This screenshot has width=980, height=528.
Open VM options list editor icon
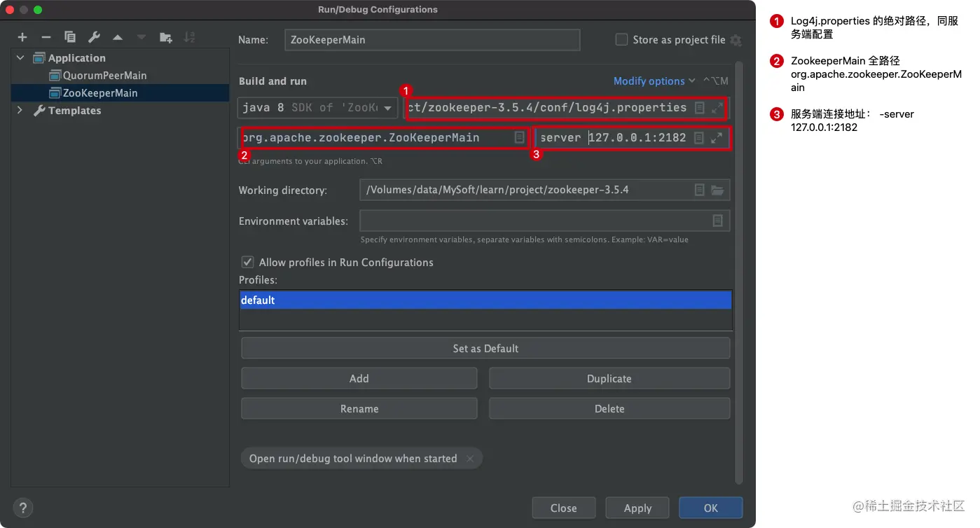[699, 108]
